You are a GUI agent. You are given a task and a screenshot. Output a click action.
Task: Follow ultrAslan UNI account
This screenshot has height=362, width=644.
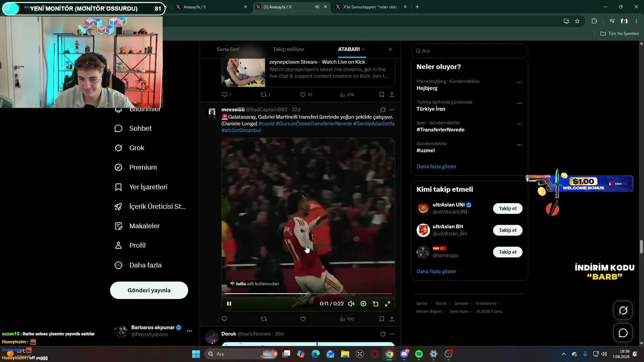[x=508, y=208]
